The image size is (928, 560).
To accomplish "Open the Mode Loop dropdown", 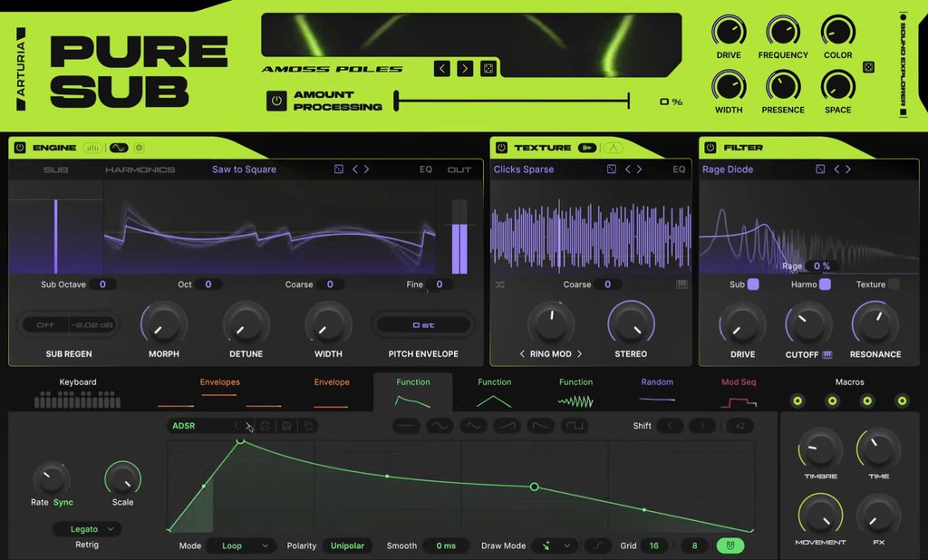I will coord(242,546).
